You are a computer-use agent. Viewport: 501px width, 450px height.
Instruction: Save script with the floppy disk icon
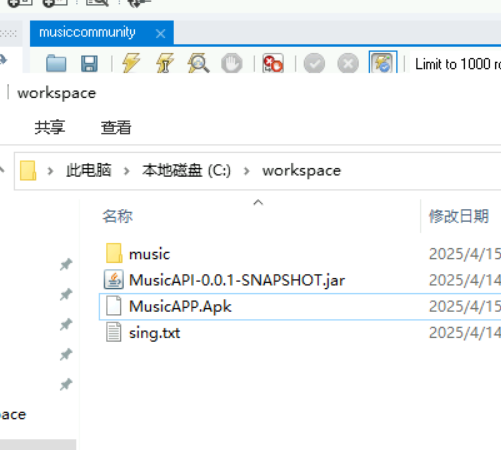(x=89, y=63)
